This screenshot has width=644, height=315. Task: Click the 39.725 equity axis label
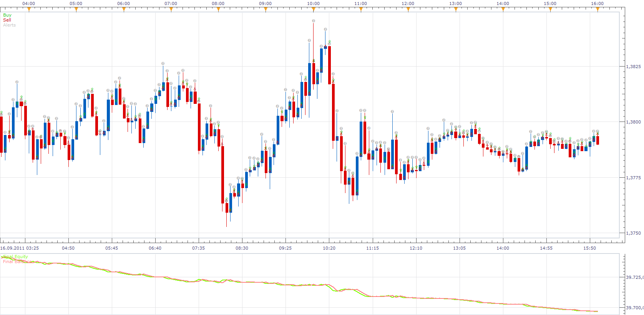click(634, 277)
